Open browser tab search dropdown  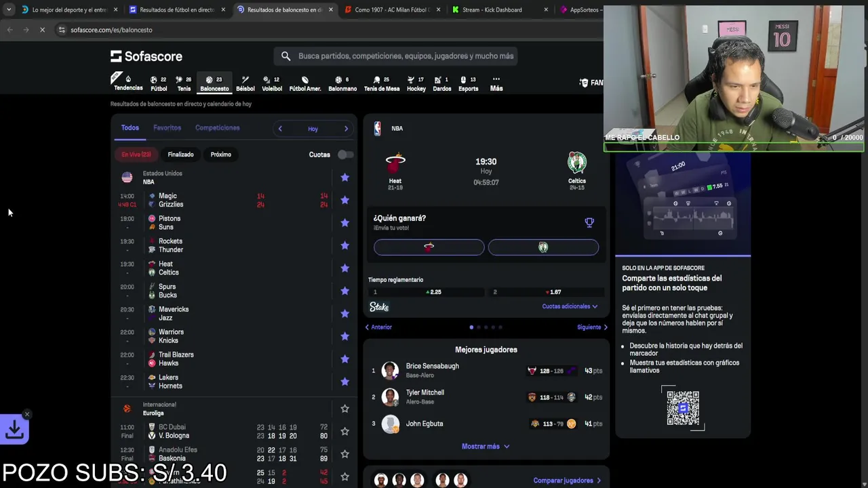pyautogui.click(x=9, y=9)
